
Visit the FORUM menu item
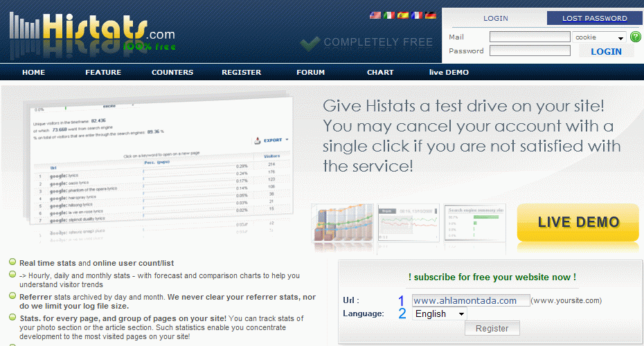tap(310, 72)
